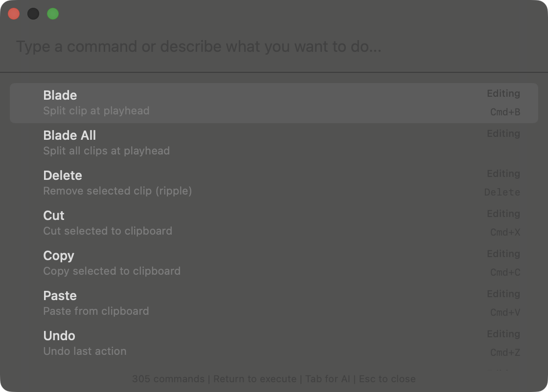Click the Cmd+B shortcut label

click(505, 112)
